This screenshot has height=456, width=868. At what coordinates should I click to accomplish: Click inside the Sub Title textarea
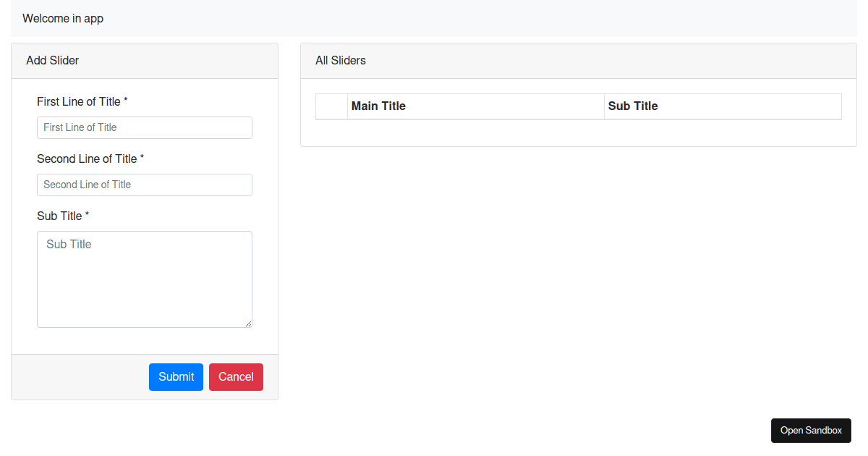tap(144, 279)
